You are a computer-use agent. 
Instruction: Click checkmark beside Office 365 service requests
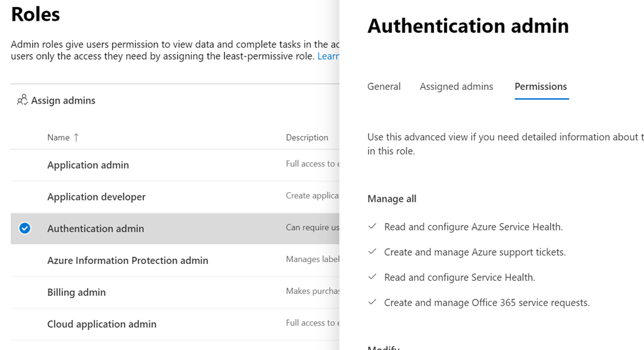(372, 302)
